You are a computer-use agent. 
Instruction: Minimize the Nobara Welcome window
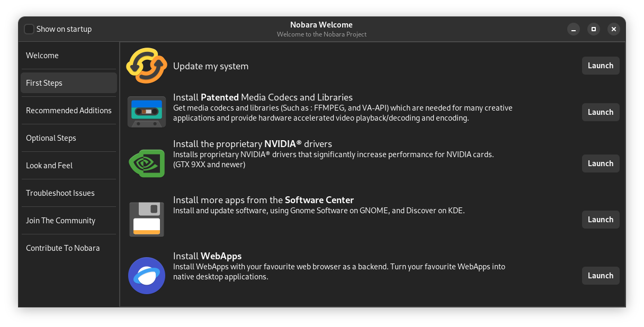tap(574, 29)
